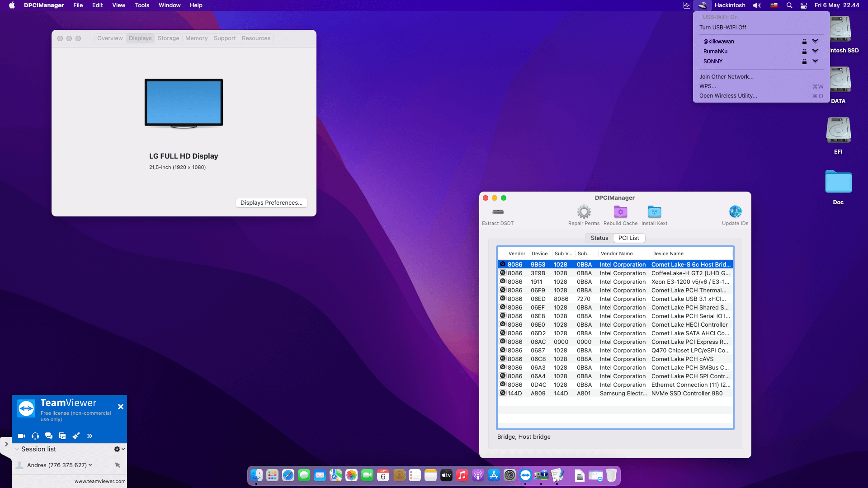Screen dimensions: 868x488
Task: Select the Overview tab
Action: coord(110,38)
